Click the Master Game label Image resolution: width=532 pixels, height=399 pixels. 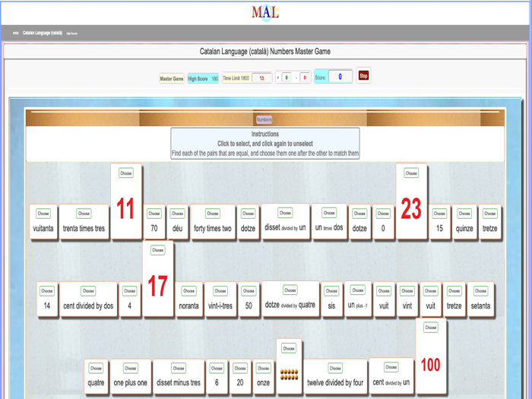coord(172,79)
